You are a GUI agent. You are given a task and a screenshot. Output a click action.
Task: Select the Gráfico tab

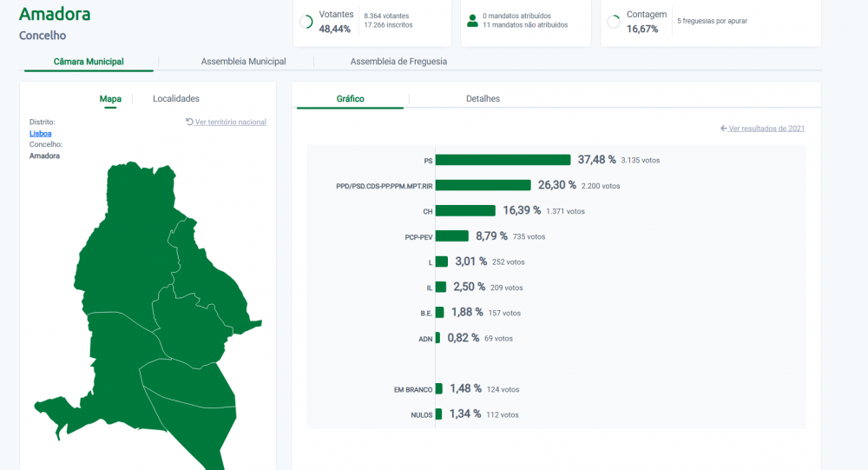point(351,99)
